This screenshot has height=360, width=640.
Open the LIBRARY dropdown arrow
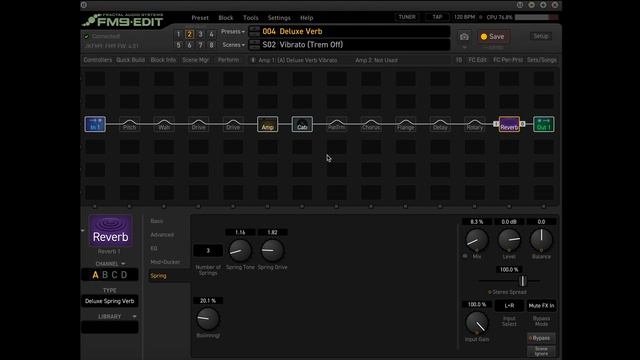point(134,316)
